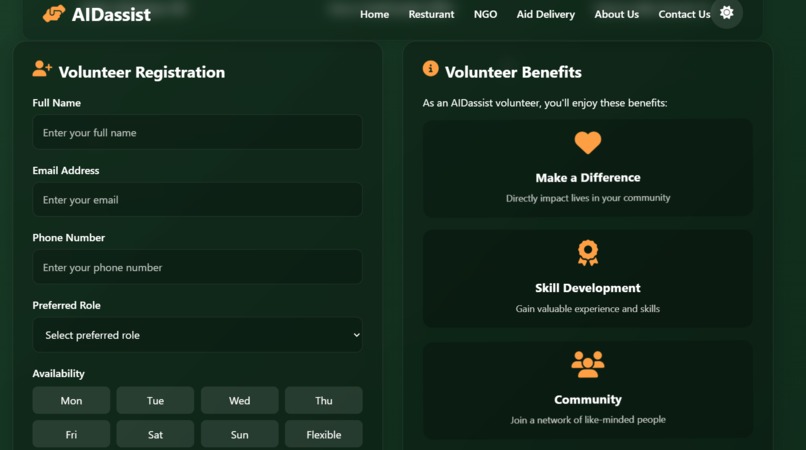Open the Select preferred role dropdown
The height and width of the screenshot is (450, 806).
click(x=197, y=335)
